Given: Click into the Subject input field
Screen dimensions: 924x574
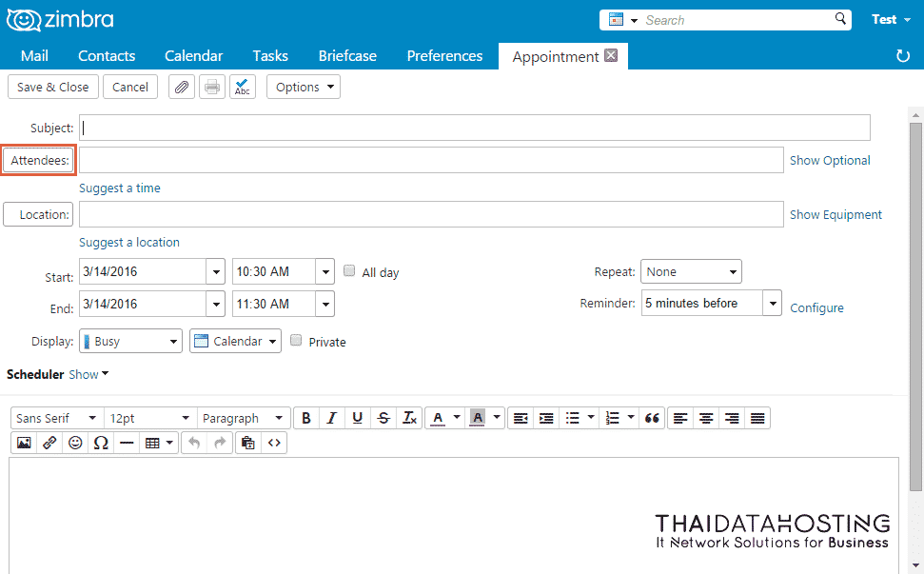Looking at the screenshot, I should point(474,128).
